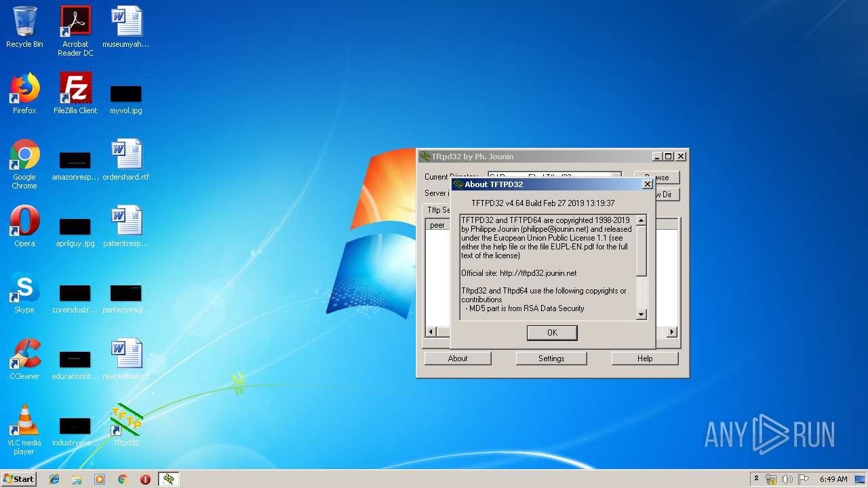The width and height of the screenshot is (868, 488).
Task: Launch FileZilla Client from the desktop
Action: pyautogui.click(x=75, y=94)
